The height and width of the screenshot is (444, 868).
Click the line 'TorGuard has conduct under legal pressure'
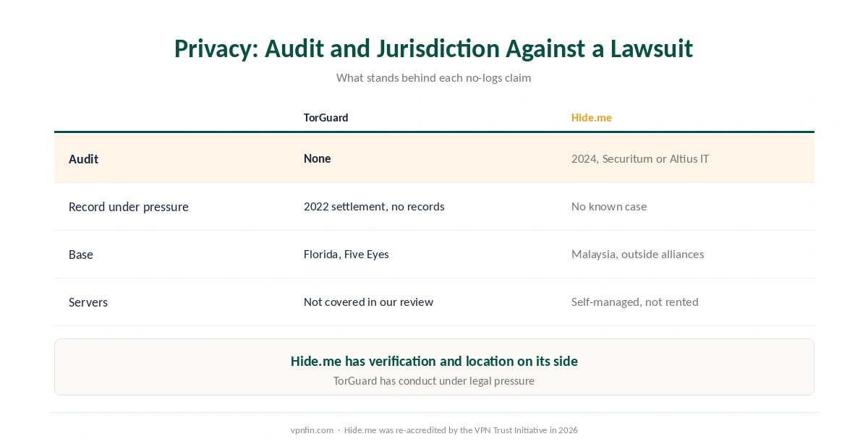tap(434, 380)
